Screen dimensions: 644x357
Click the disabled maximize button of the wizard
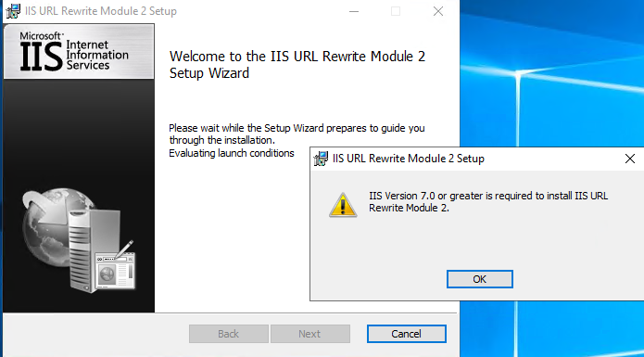coord(396,11)
